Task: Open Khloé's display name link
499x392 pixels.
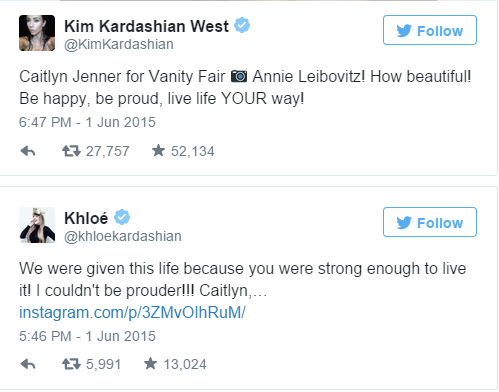Action: (x=86, y=218)
